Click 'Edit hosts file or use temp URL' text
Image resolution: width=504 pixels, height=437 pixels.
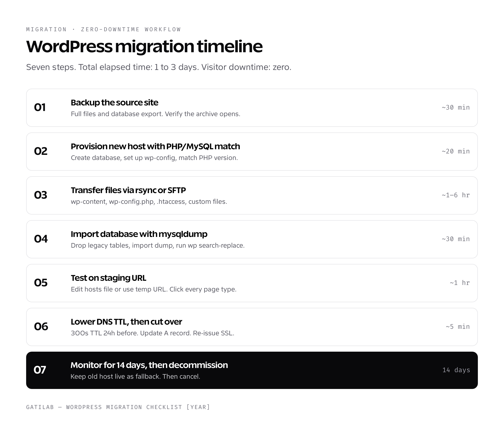[x=154, y=289]
